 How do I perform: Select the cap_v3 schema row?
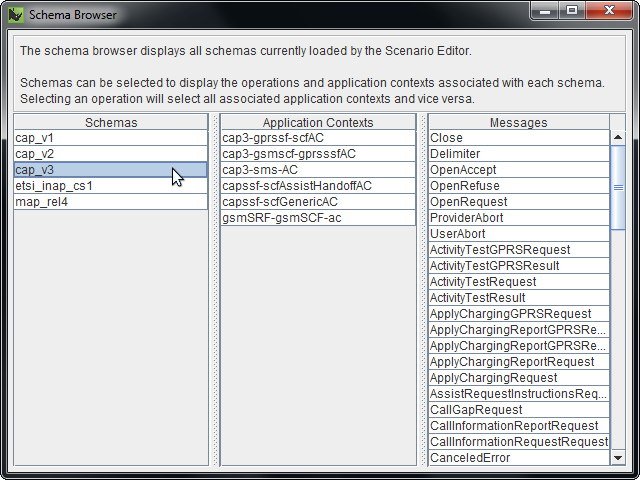(111, 170)
